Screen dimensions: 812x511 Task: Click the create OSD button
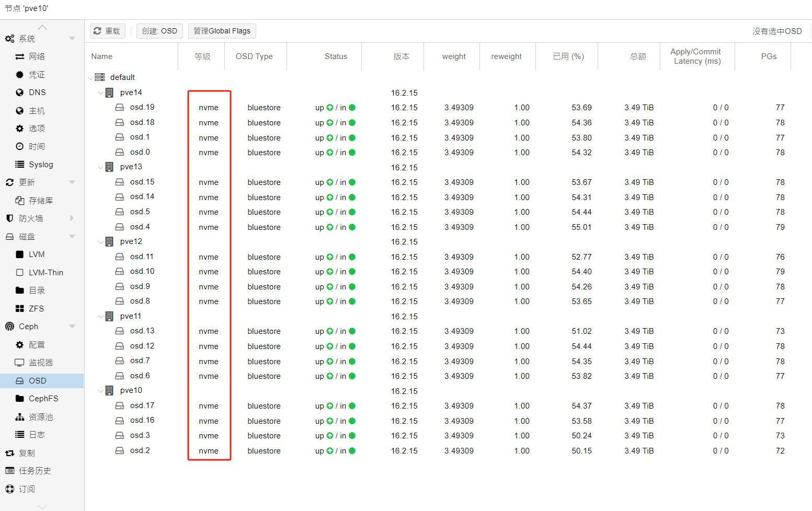point(160,31)
